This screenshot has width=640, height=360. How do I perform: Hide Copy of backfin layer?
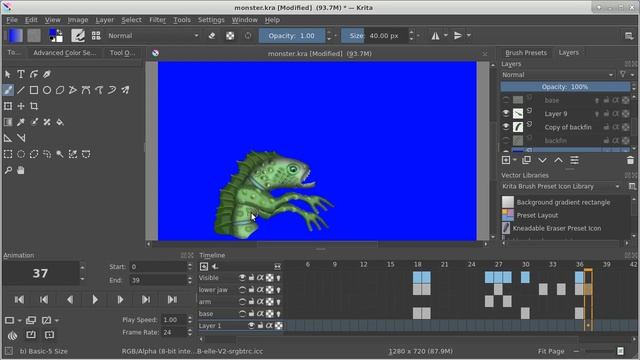click(506, 127)
